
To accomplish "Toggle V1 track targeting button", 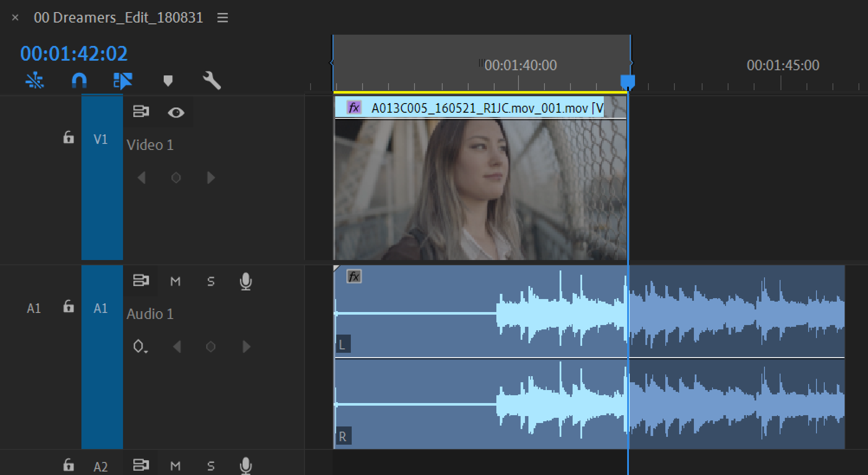I will (x=101, y=140).
